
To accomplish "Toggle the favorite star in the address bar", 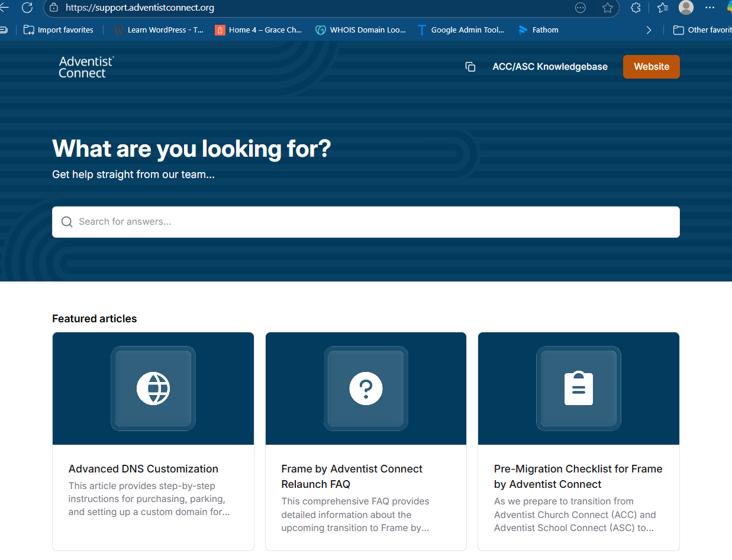I will [608, 8].
